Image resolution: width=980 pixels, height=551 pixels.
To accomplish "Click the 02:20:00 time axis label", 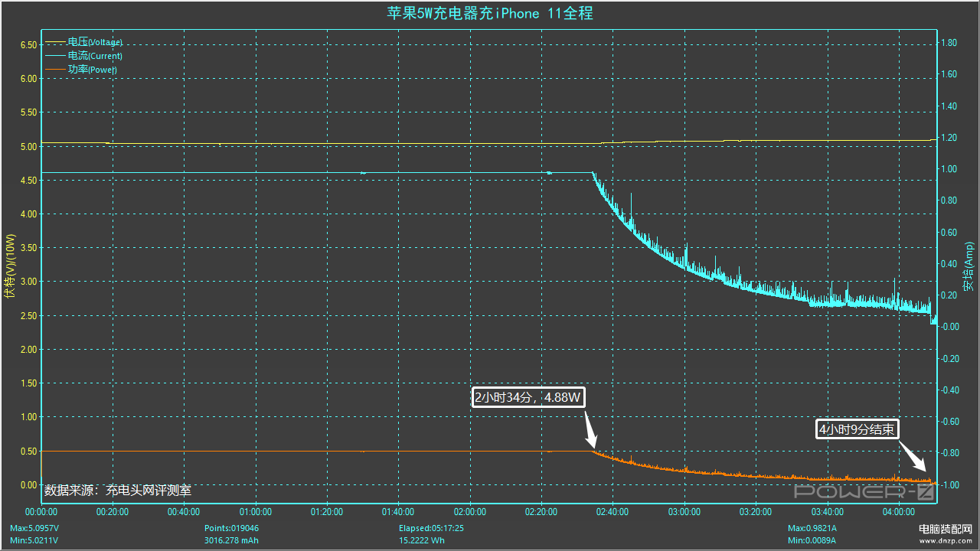I will [x=541, y=512].
